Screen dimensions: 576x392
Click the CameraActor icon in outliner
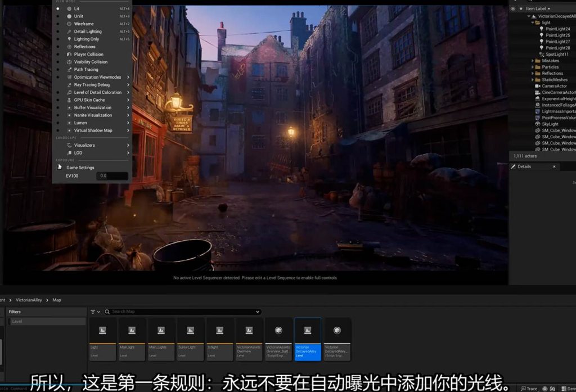tap(538, 86)
